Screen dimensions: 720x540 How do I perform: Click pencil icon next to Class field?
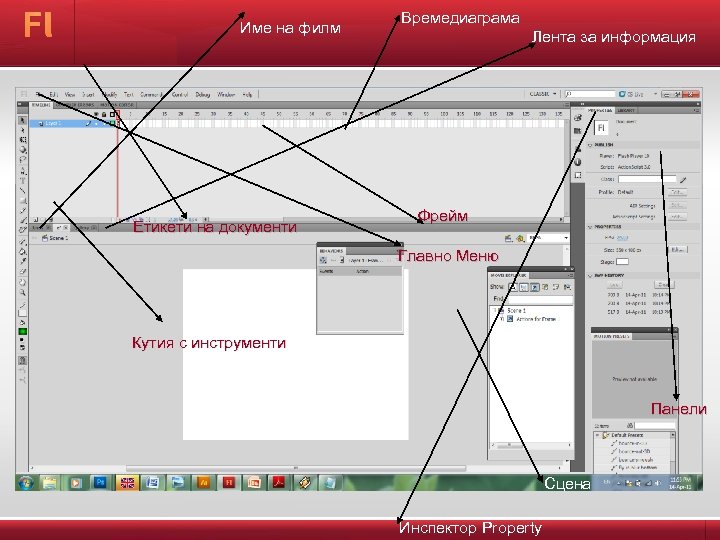click(683, 180)
